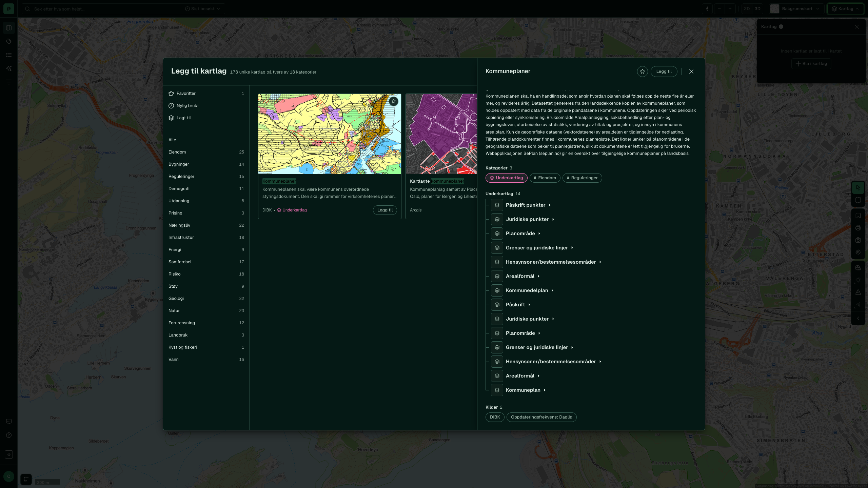Screen dimensions: 868x488
Task: Collapse the right toolbar with chevron
Action: click(858, 318)
